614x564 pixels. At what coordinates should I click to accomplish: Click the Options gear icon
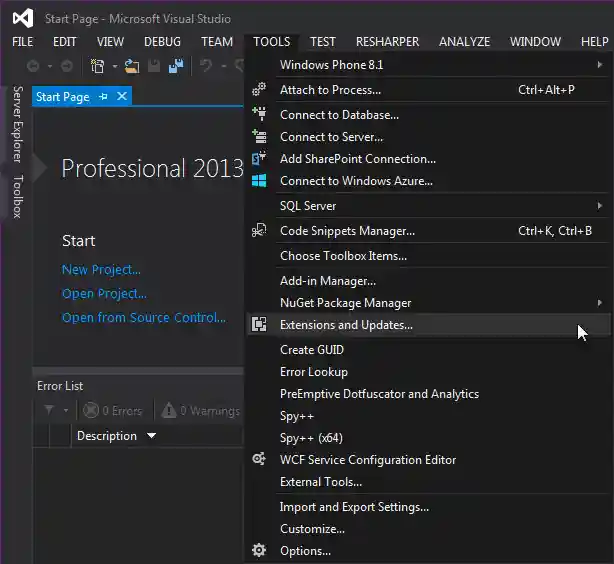point(259,551)
